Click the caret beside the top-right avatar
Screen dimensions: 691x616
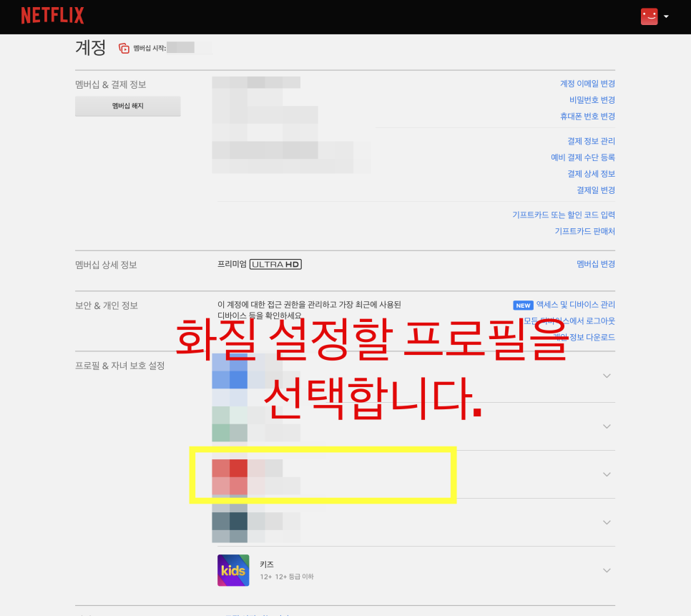pyautogui.click(x=667, y=16)
